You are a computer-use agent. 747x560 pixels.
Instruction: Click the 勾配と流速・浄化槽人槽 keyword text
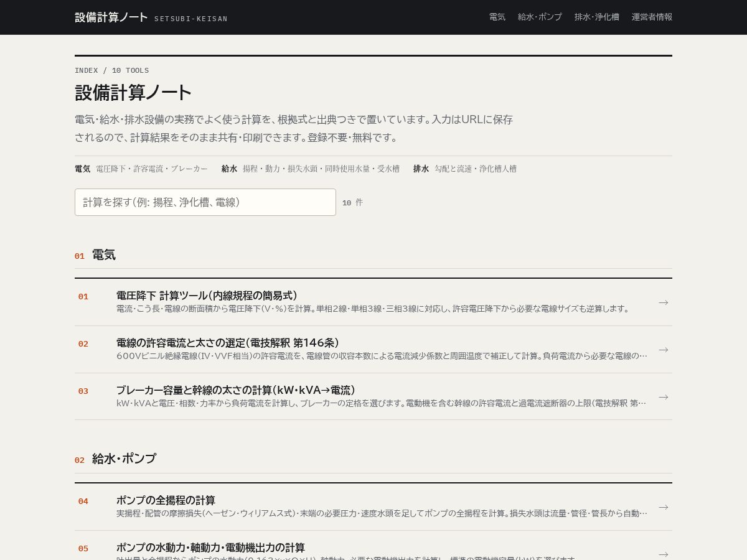click(476, 169)
